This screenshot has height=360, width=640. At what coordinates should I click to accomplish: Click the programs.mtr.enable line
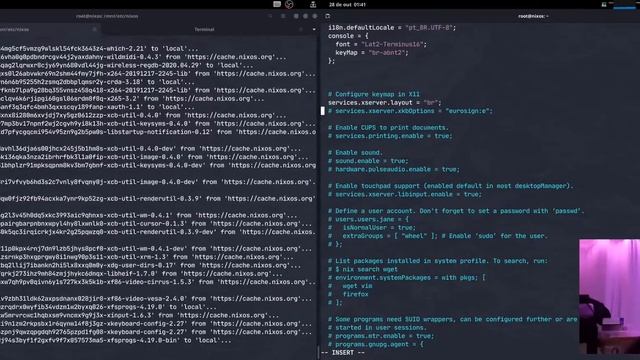pyautogui.click(x=381, y=336)
